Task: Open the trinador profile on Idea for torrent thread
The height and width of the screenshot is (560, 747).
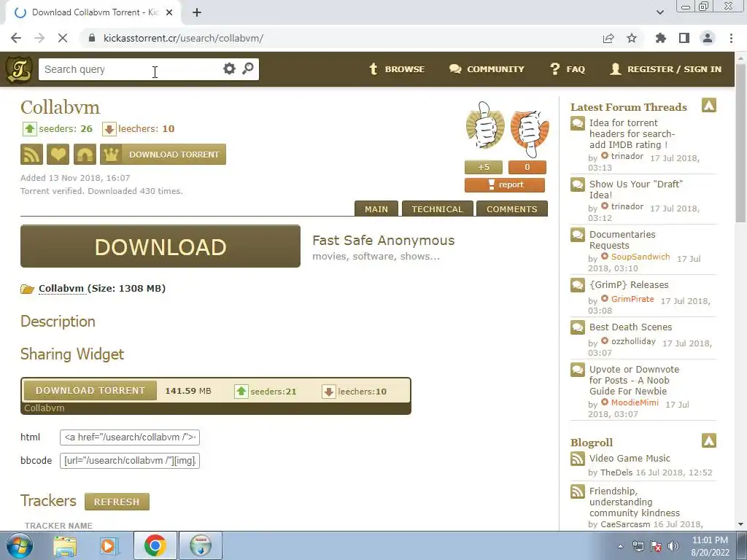Action: [627, 156]
